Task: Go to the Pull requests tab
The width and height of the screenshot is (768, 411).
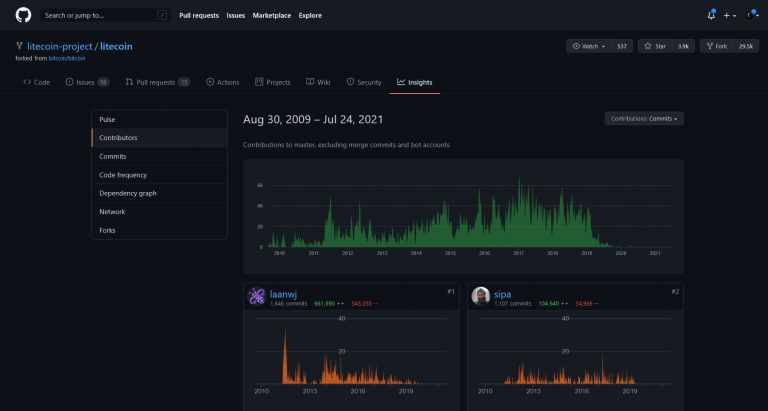Action: (157, 82)
